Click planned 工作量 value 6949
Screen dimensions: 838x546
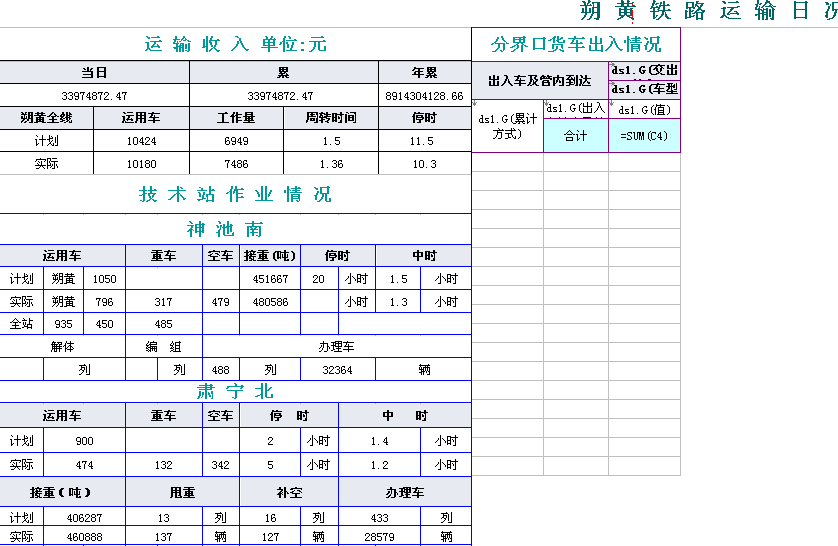236,141
